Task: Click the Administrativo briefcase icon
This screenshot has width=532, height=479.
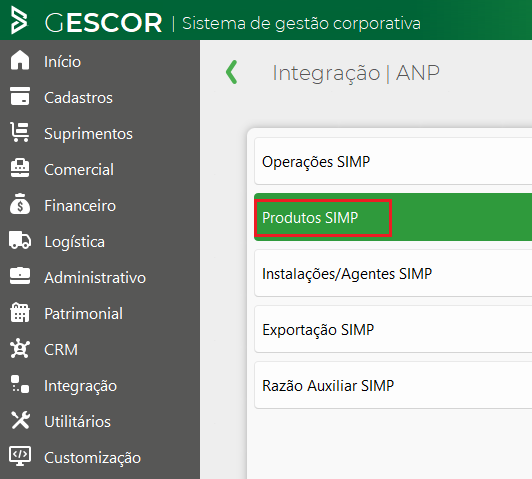Action: pos(20,276)
